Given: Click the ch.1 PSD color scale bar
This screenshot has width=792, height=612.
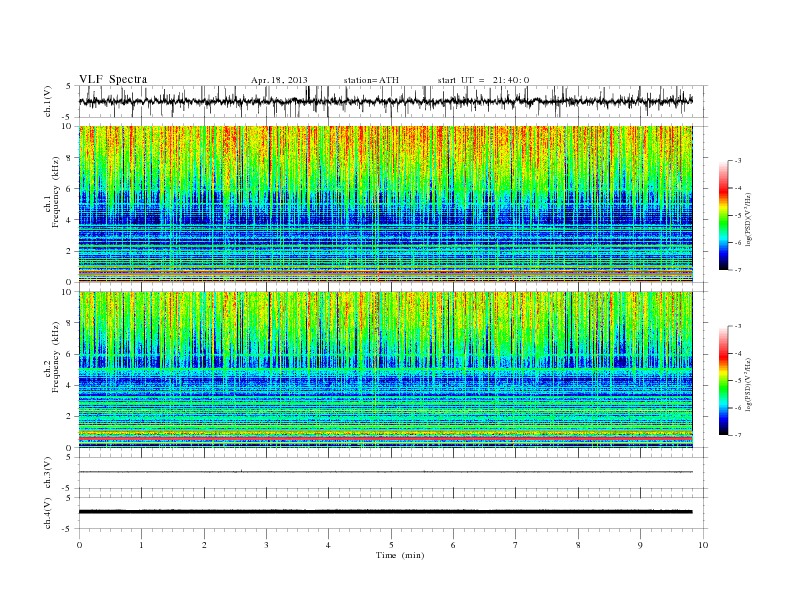Looking at the screenshot, I should (723, 215).
